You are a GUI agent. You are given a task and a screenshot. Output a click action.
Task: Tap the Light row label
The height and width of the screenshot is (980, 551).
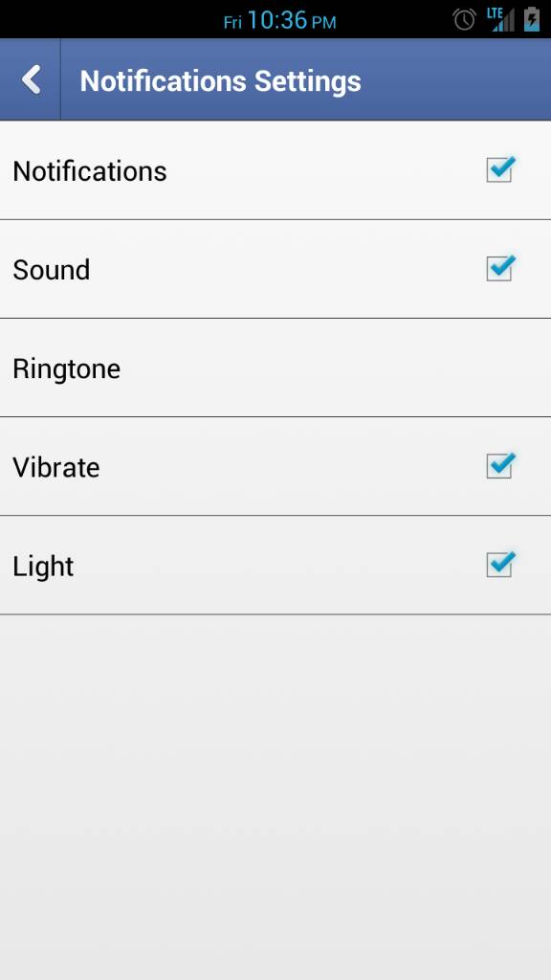[x=43, y=567]
